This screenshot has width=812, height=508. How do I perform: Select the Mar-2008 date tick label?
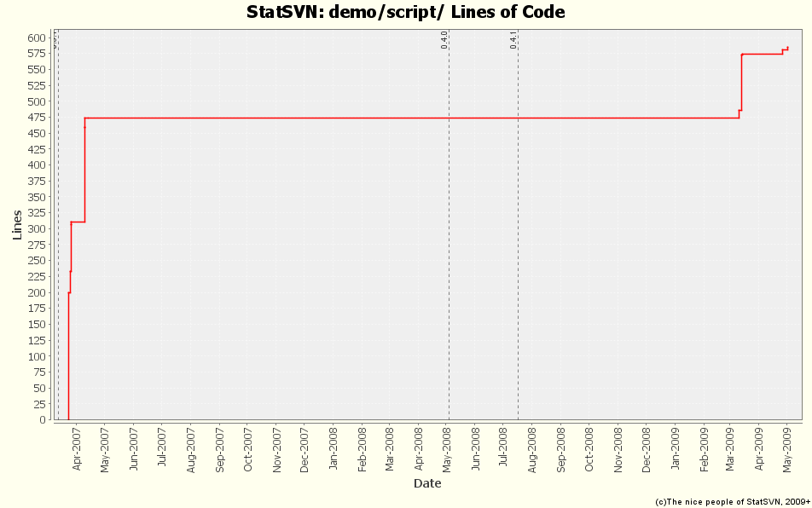tap(390, 448)
